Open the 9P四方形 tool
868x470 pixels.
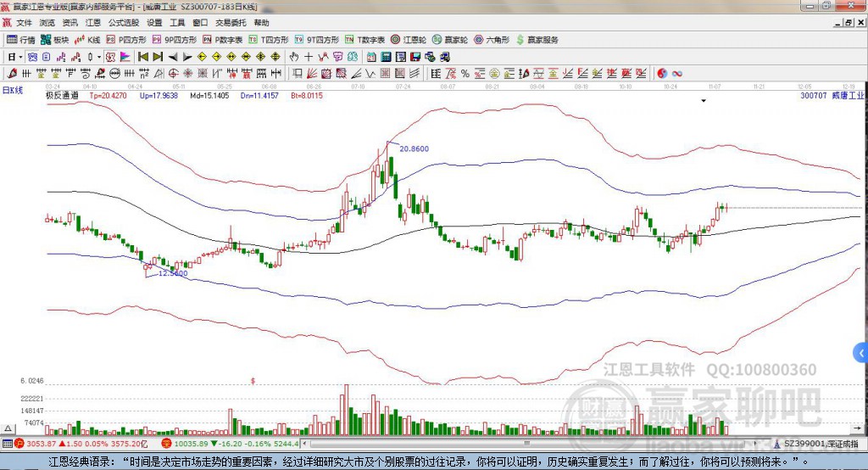(x=175, y=40)
